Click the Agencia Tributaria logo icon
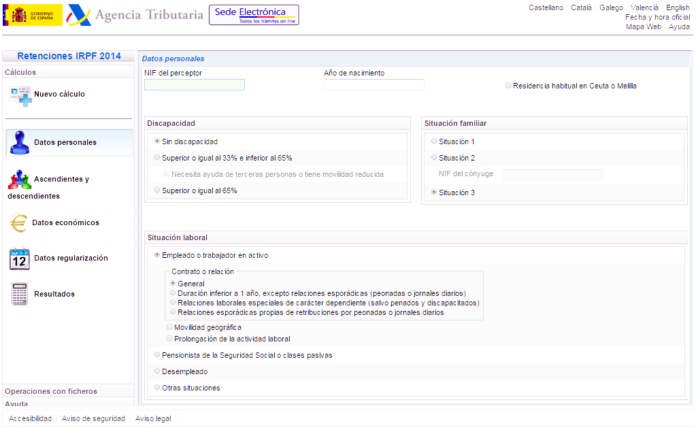 tap(79, 15)
